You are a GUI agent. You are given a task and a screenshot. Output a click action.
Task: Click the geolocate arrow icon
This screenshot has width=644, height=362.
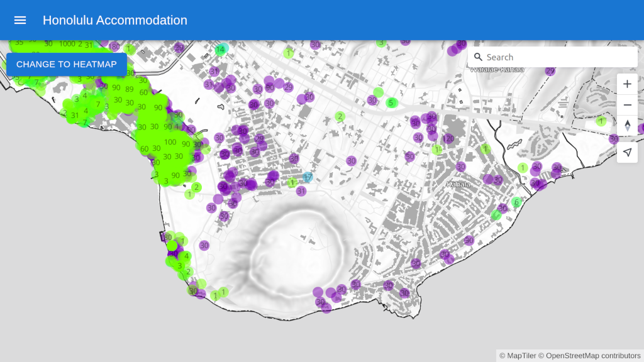(627, 152)
